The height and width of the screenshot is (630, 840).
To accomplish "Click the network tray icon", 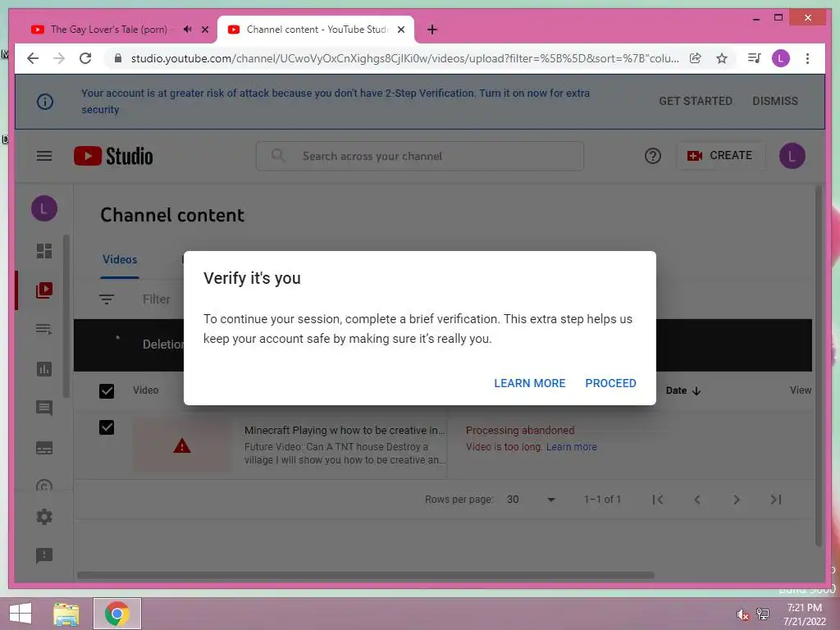I will 763,614.
